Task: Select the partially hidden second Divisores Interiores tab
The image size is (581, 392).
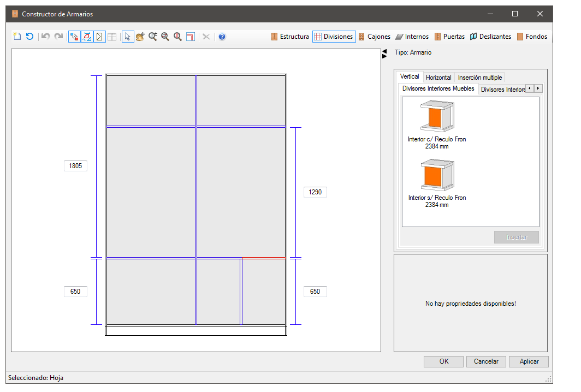Action: [502, 90]
